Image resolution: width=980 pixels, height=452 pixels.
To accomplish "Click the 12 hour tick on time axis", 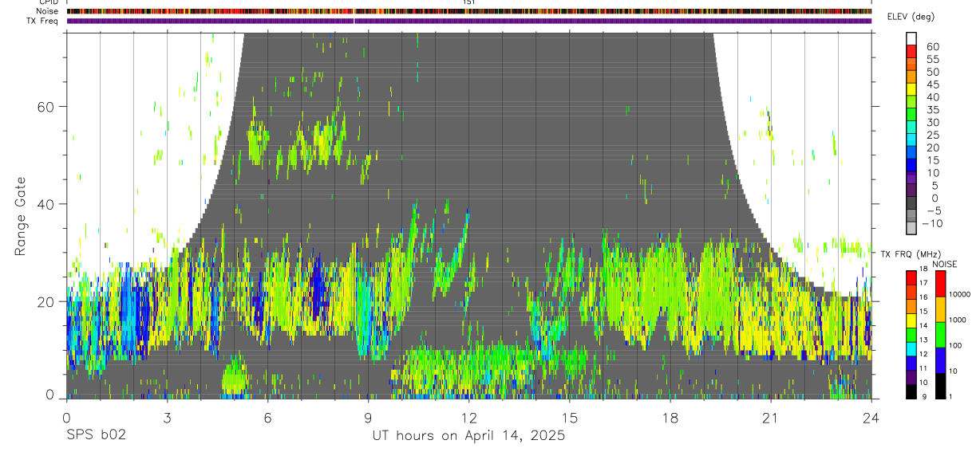I will (469, 418).
